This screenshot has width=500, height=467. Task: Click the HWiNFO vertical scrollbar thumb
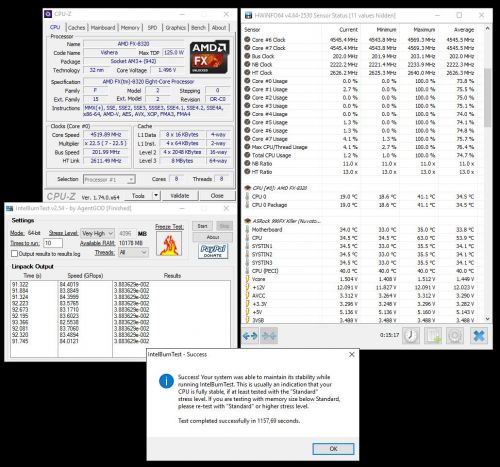(x=487, y=97)
